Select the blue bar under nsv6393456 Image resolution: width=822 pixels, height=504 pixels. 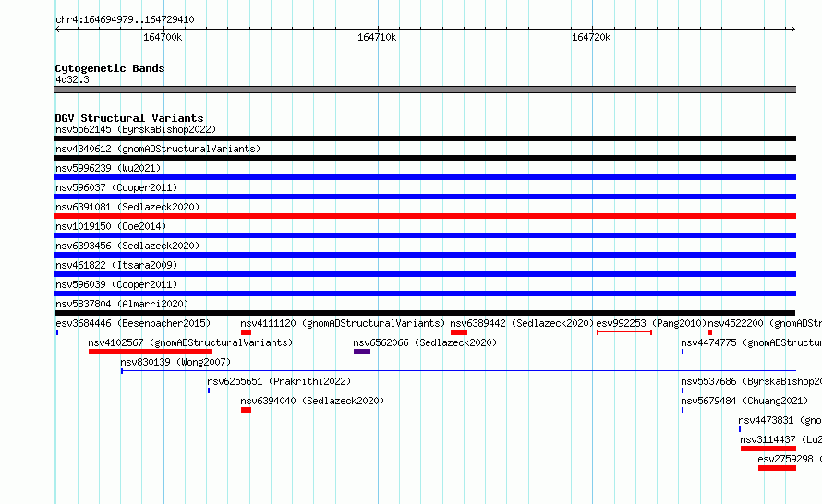pos(425,255)
